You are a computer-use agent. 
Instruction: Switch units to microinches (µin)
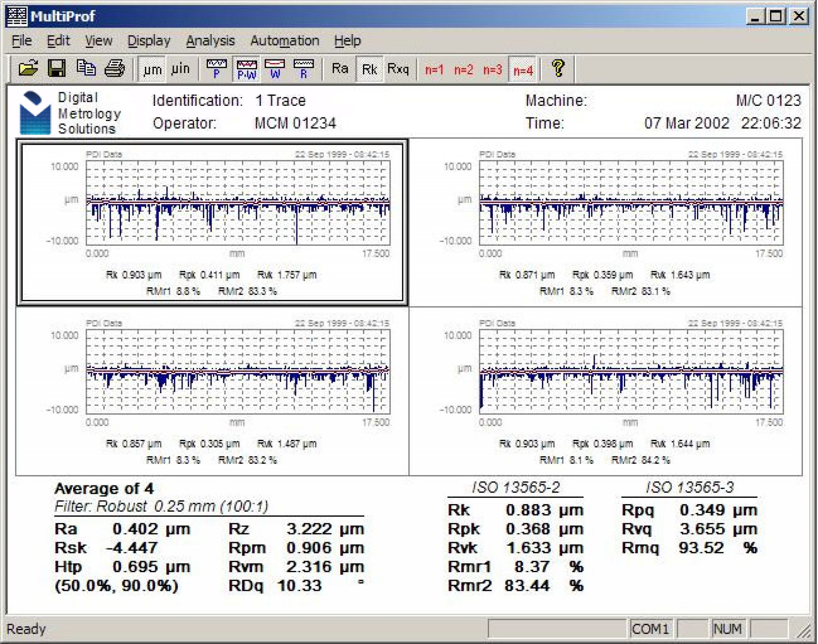[x=180, y=69]
